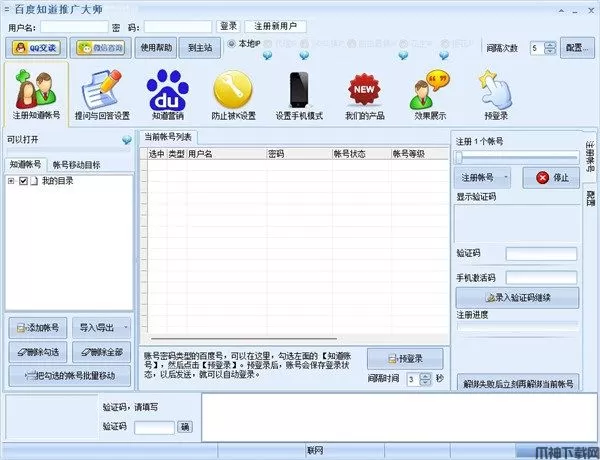
Task: Go to 到主站
Action: pos(200,48)
